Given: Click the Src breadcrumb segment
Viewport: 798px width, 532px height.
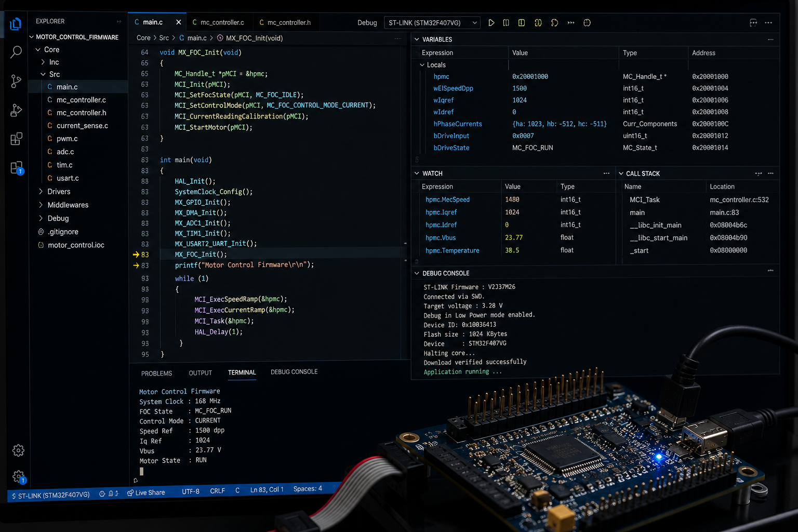Looking at the screenshot, I should coord(164,38).
